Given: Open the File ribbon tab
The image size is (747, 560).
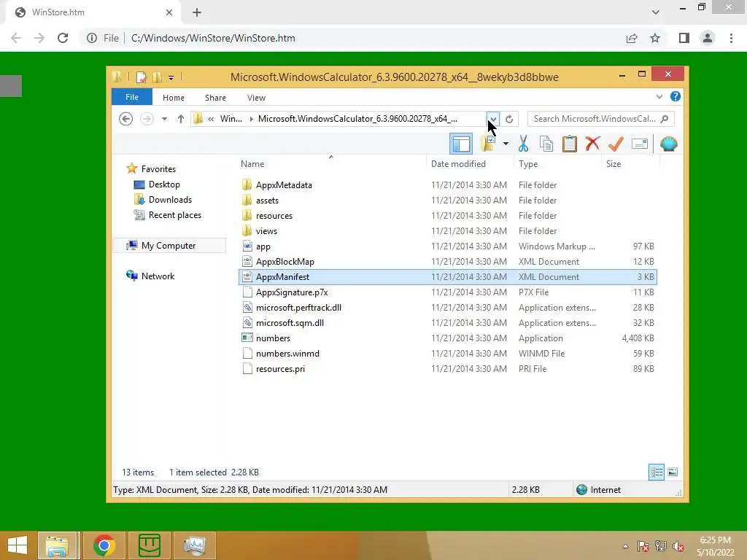Looking at the screenshot, I should [132, 97].
